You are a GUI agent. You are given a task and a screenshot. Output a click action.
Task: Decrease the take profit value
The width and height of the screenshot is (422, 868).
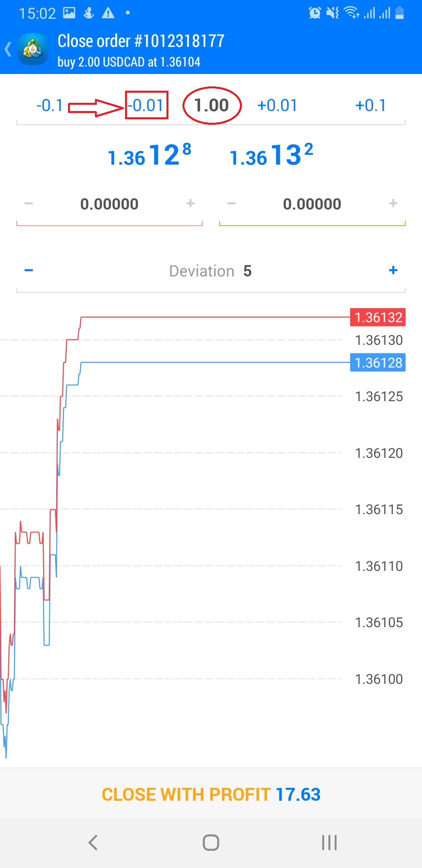tap(231, 203)
